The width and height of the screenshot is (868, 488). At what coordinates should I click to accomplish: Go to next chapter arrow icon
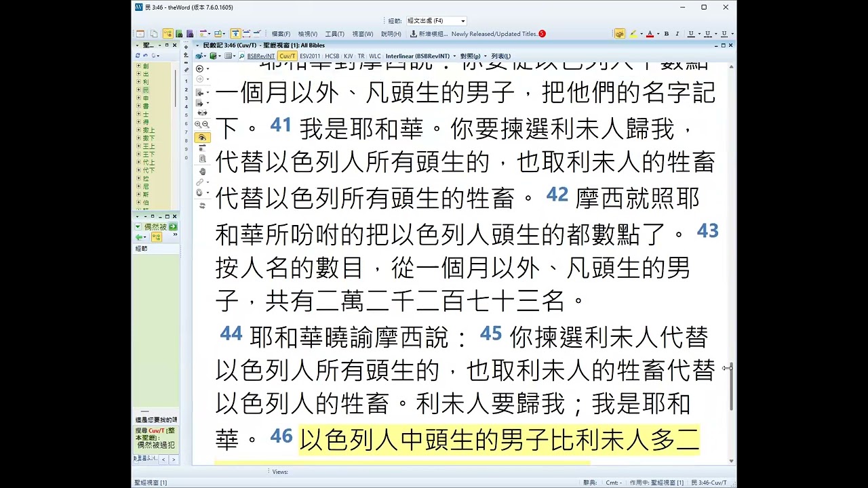tap(199, 102)
